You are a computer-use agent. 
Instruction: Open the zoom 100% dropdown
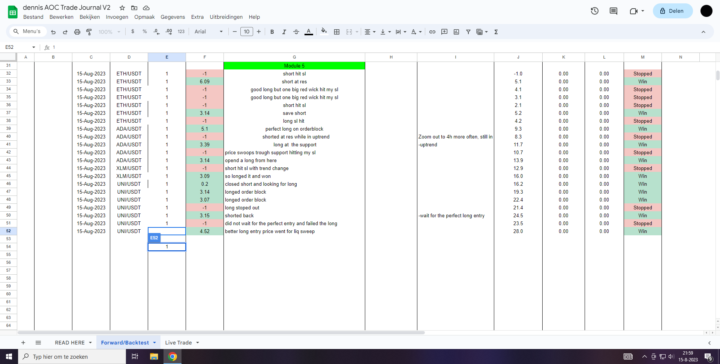109,32
